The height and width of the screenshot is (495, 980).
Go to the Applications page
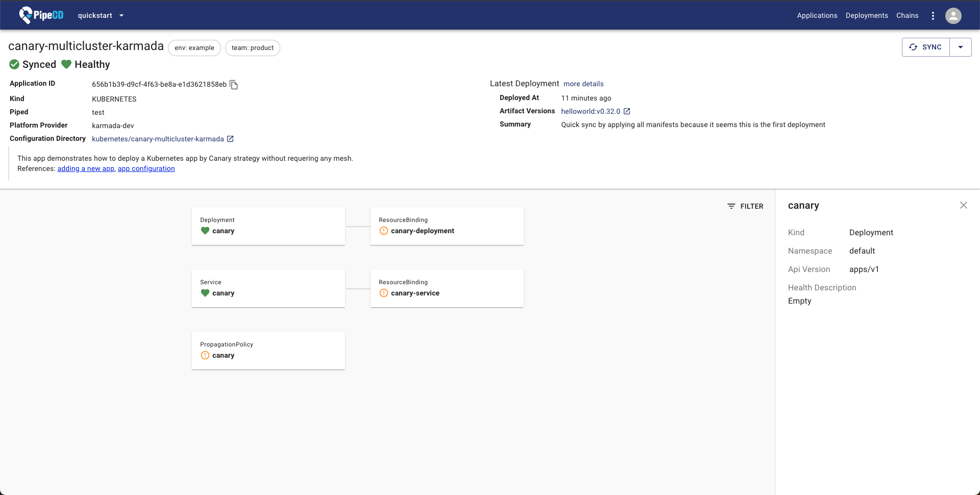click(x=817, y=16)
